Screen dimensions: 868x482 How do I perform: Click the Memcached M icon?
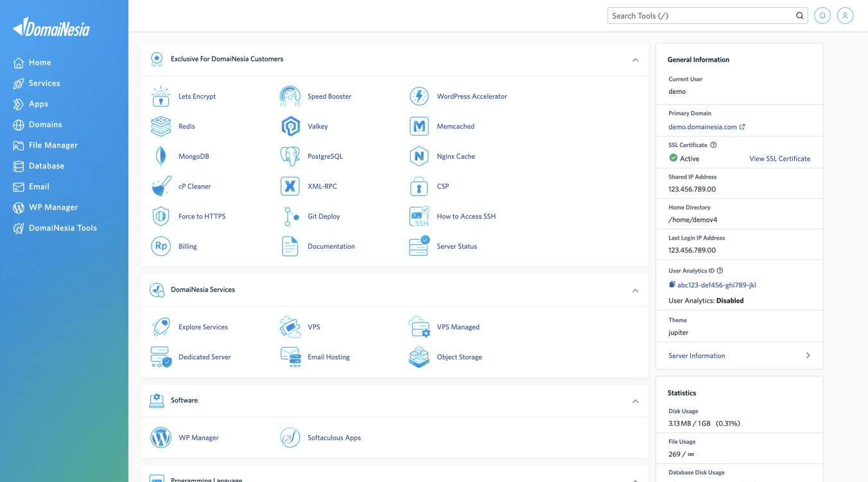(419, 127)
